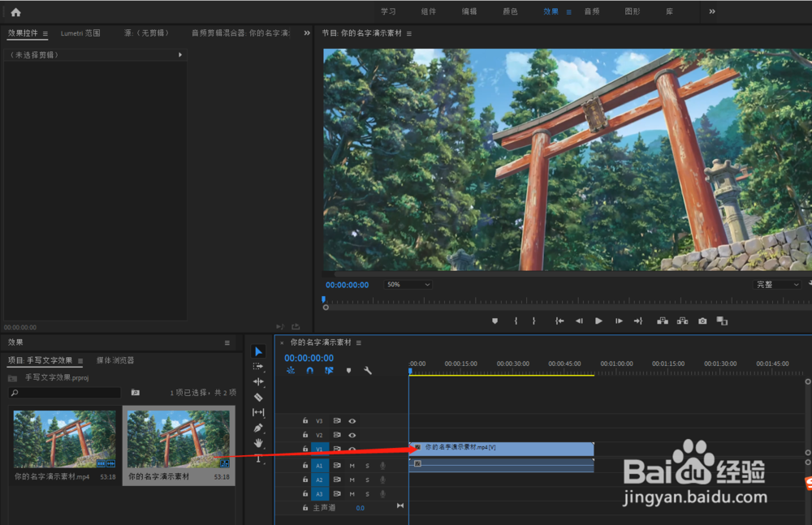Click the Lift button
Viewport: 812px width, 525px height.
pos(663,321)
